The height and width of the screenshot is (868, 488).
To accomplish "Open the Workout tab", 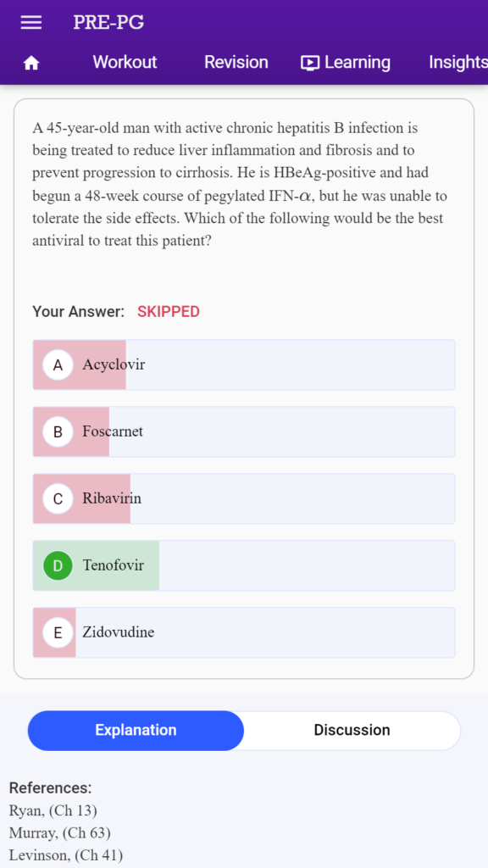I will coord(125,62).
